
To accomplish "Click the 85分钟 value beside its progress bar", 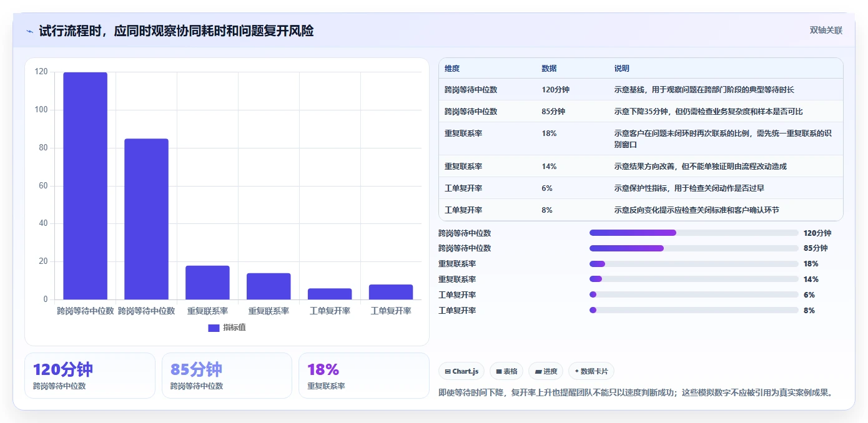I will pos(816,248).
